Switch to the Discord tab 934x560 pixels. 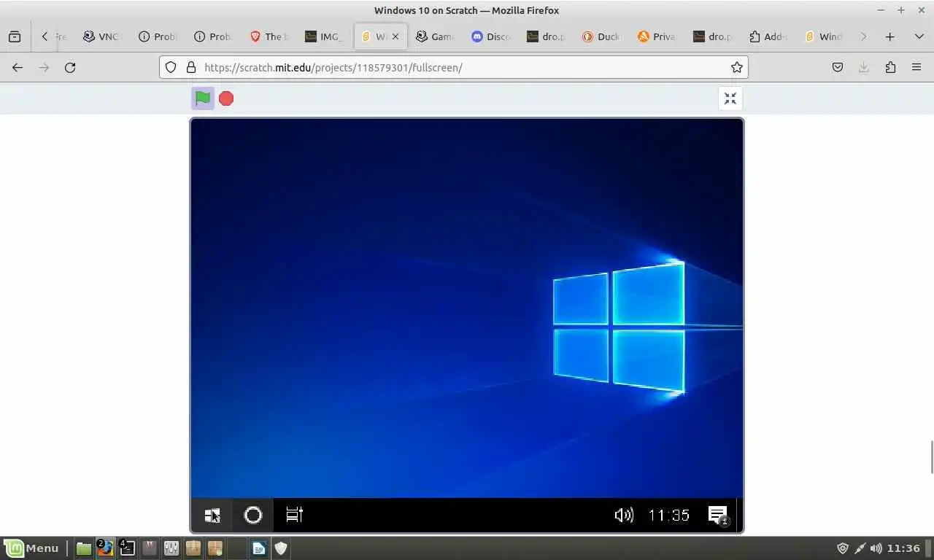tap(491, 36)
